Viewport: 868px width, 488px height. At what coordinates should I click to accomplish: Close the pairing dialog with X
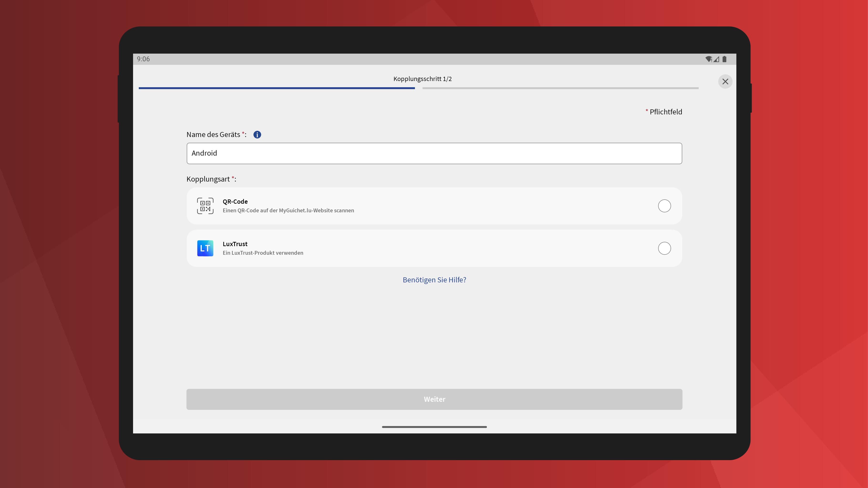[x=725, y=81]
